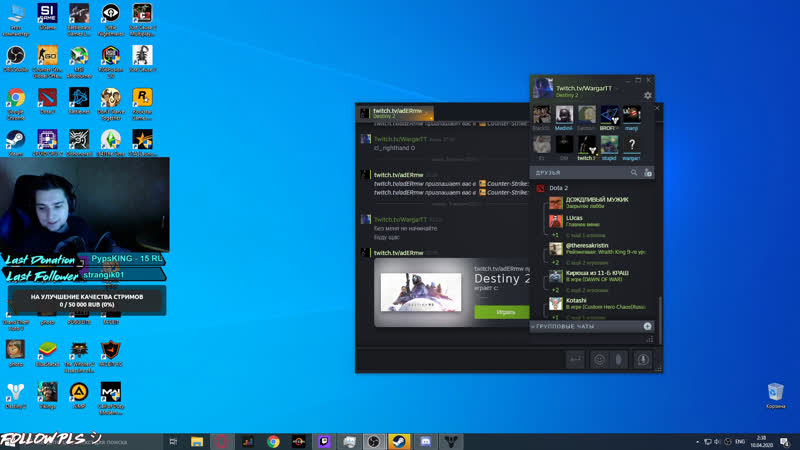The height and width of the screenshot is (450, 800).
Task: Open chat with friend Kotashi
Action: [597, 304]
